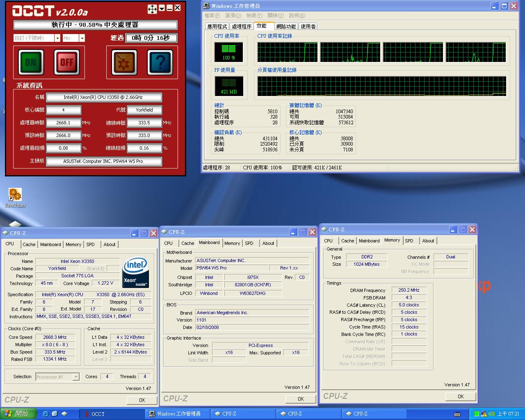This screenshot has width=525, height=420.
Task: Click the OCCT move-window arrows icon
Action: coord(152,9)
